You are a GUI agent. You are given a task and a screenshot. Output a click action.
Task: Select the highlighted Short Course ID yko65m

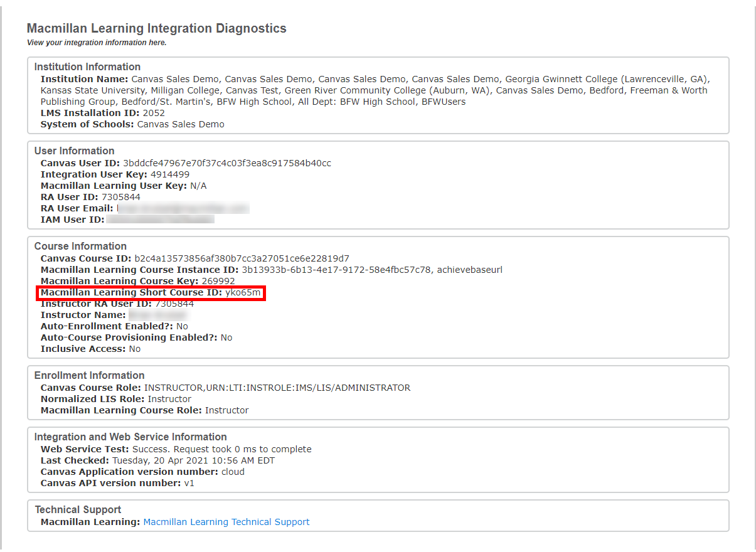click(x=249, y=292)
